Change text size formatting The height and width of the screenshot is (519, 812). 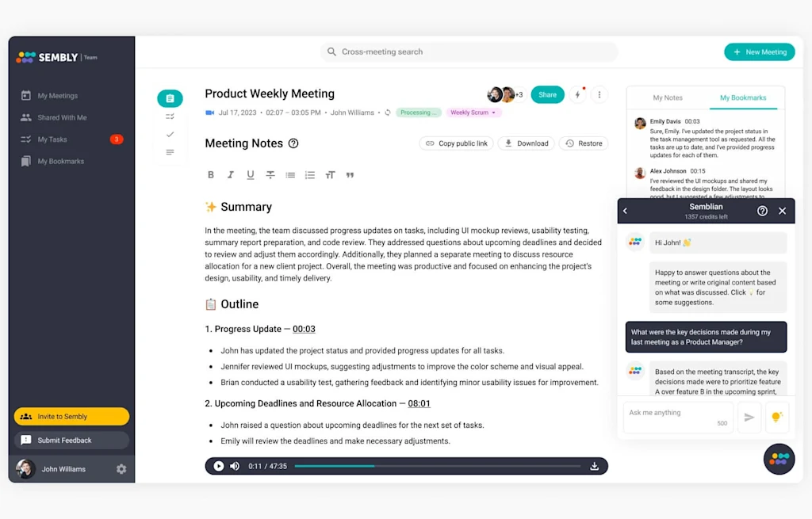(x=330, y=175)
